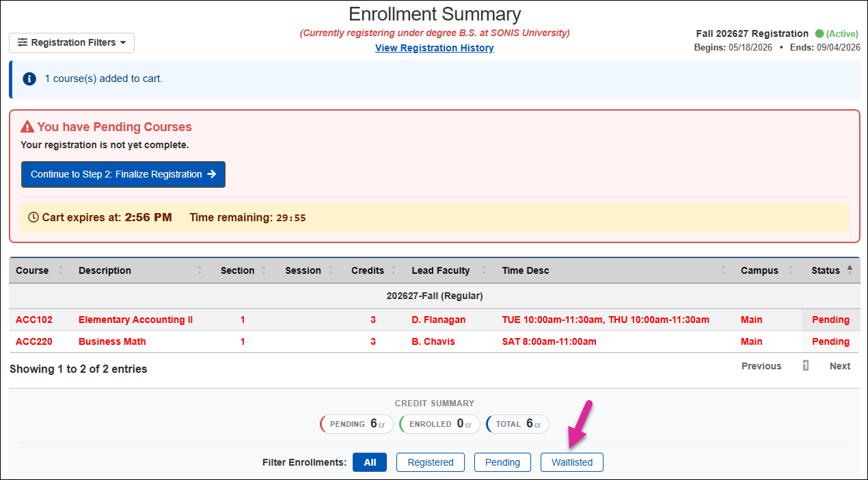Click the Showing 1 to 2 of 2 entries text
Screen dimensions: 868x480
(x=79, y=369)
